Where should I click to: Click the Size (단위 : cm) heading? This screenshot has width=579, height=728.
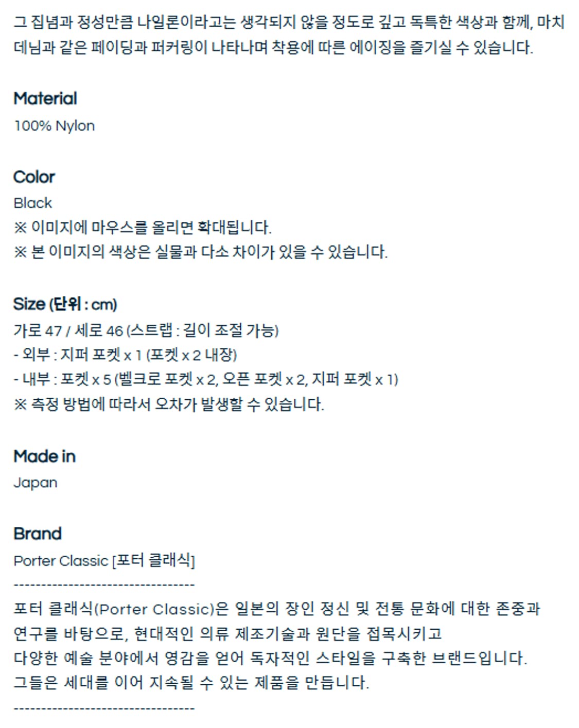tap(65, 304)
